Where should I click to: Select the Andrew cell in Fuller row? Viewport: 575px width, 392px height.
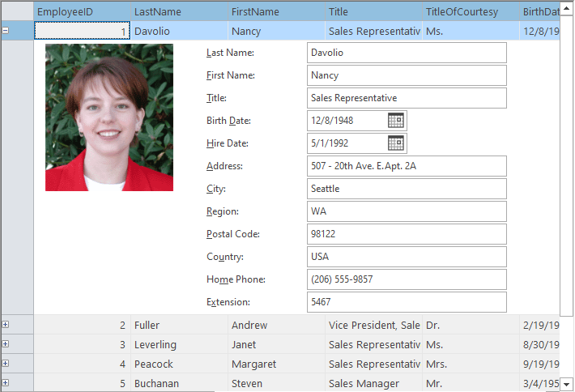(275, 325)
